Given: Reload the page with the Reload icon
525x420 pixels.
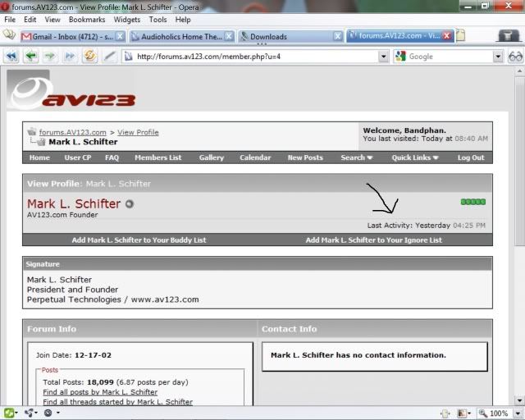Looking at the screenshot, I should pos(89,56).
